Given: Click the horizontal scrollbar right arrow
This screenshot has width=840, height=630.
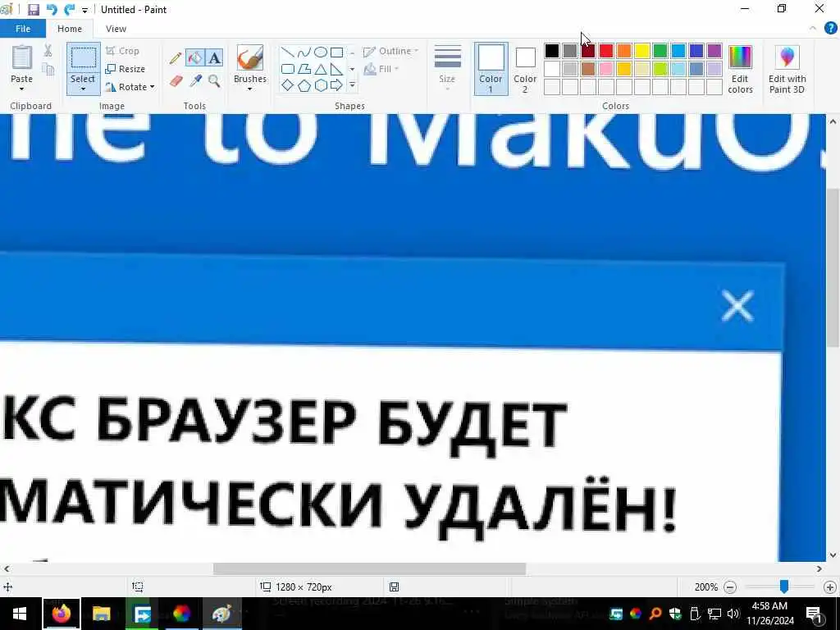Looking at the screenshot, I should (819, 568).
